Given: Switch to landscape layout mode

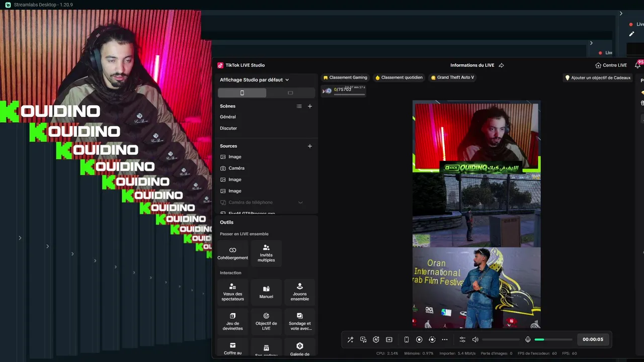Looking at the screenshot, I should 290,93.
